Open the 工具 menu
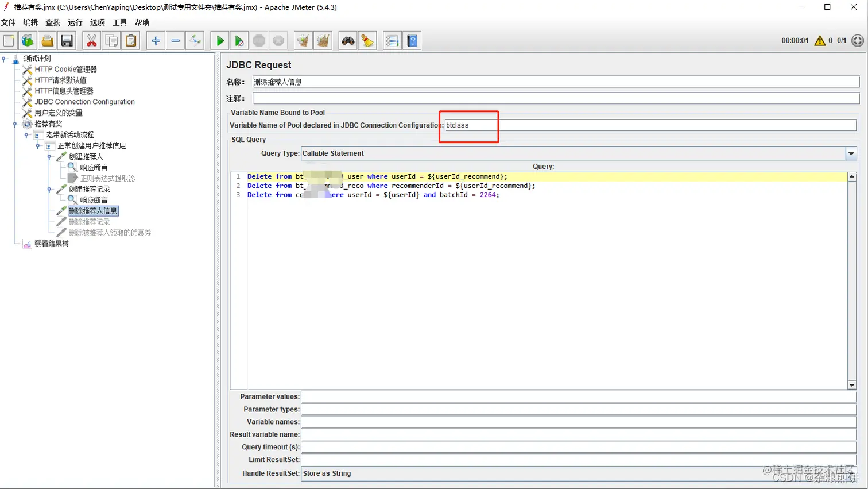Image resolution: width=868 pixels, height=489 pixels. click(120, 22)
